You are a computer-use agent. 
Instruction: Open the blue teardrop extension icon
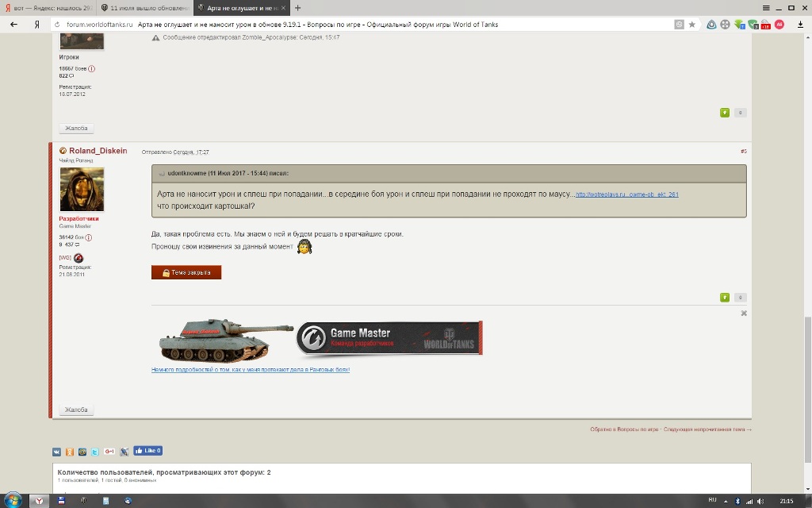tap(711, 25)
